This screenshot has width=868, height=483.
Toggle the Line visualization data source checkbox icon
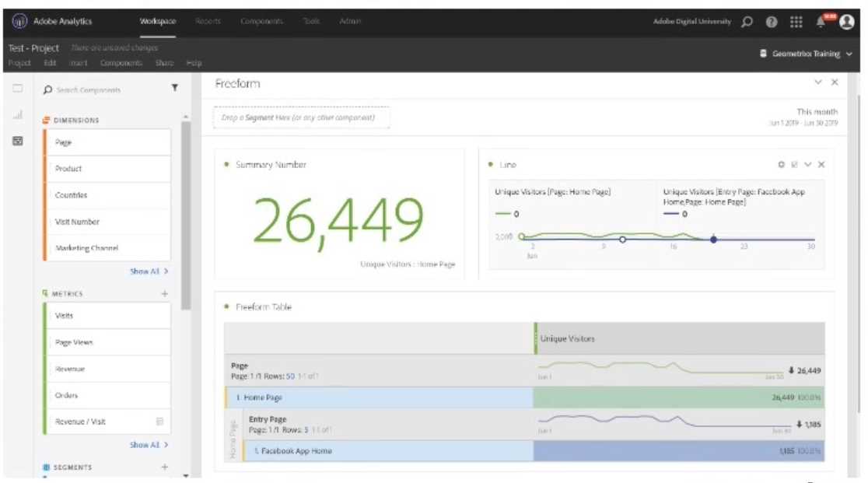794,165
